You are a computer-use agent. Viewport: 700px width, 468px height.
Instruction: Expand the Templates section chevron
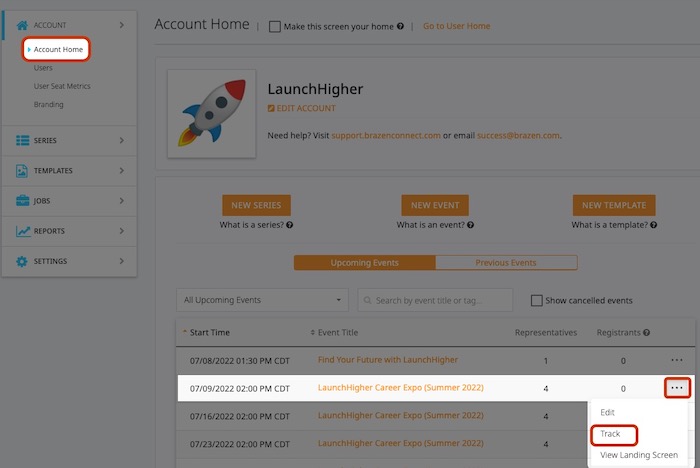121,171
